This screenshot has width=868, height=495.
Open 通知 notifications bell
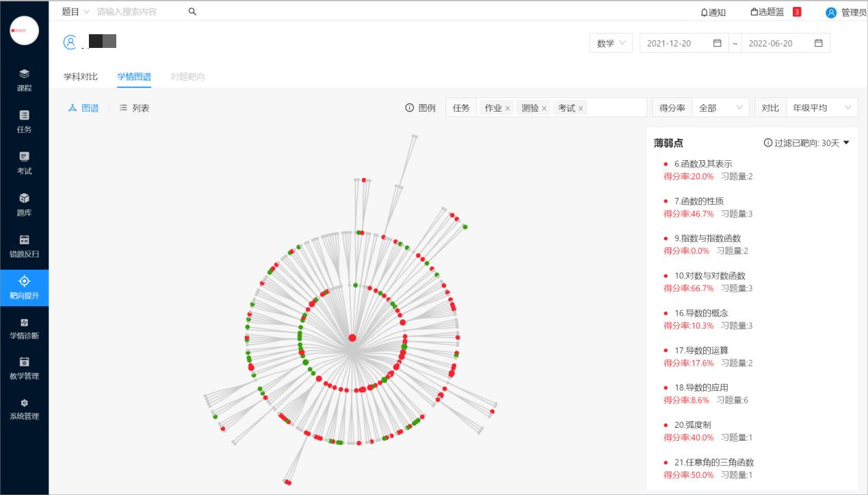point(713,12)
